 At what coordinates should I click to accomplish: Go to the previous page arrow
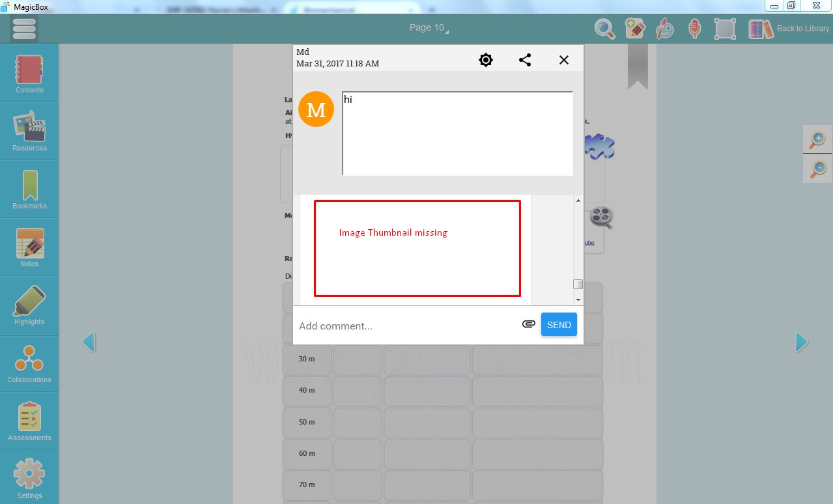coord(89,342)
